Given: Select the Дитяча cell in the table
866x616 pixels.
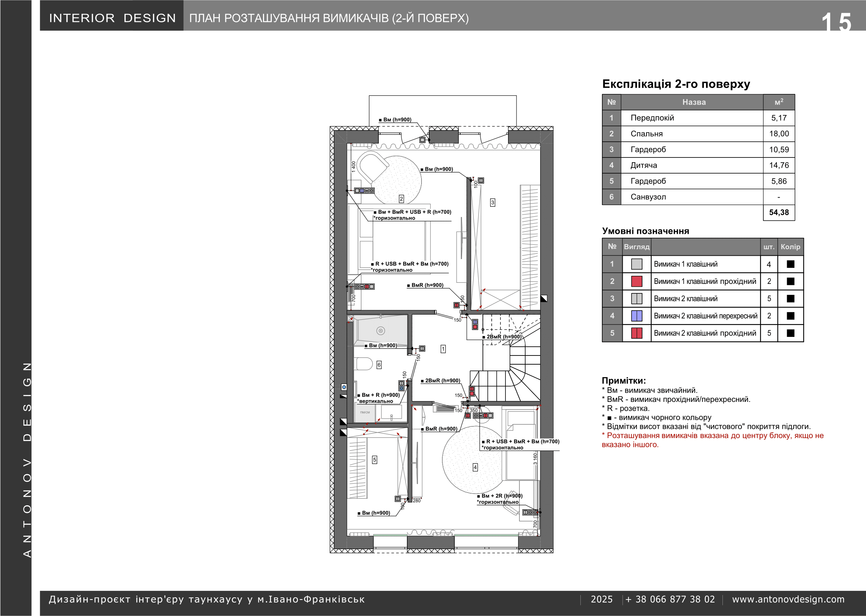Looking at the screenshot, I should (x=692, y=166).
